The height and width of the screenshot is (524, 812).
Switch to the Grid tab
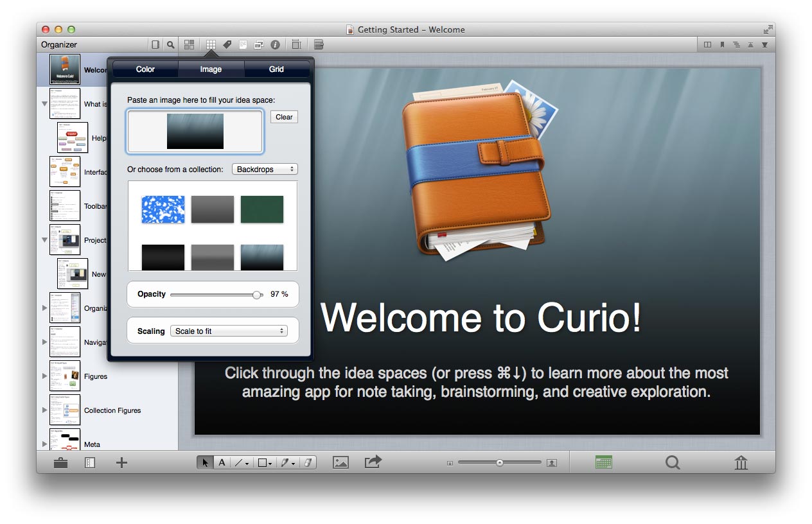click(x=276, y=69)
